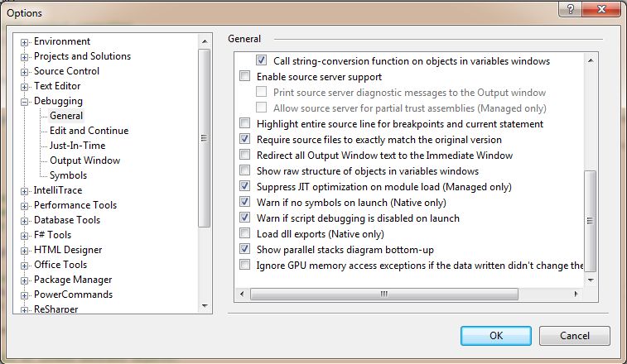Close the Options dialog
This screenshot has height=364, width=627.
coord(601,9)
